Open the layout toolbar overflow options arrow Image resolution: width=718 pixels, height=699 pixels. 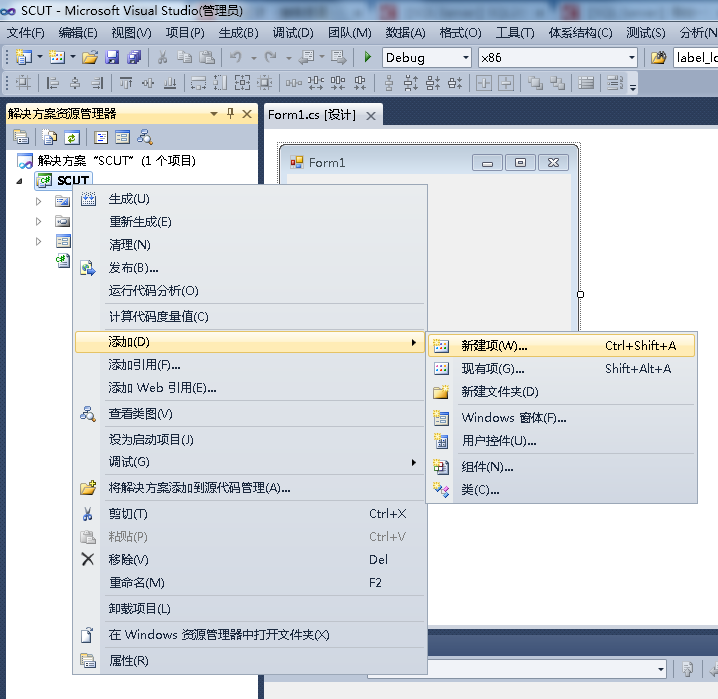[633, 87]
